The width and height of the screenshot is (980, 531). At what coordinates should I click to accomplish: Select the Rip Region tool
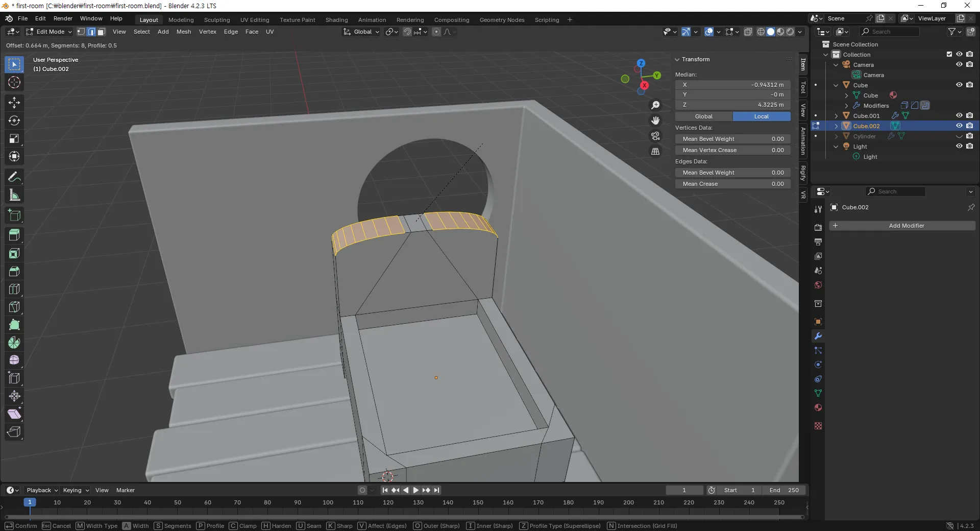pos(14,432)
